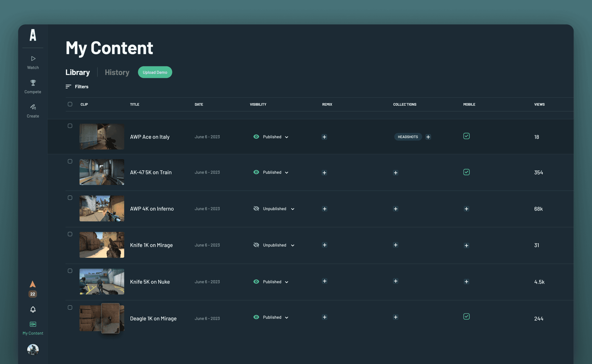
Task: Go to the Watch menu label
Action: click(33, 68)
